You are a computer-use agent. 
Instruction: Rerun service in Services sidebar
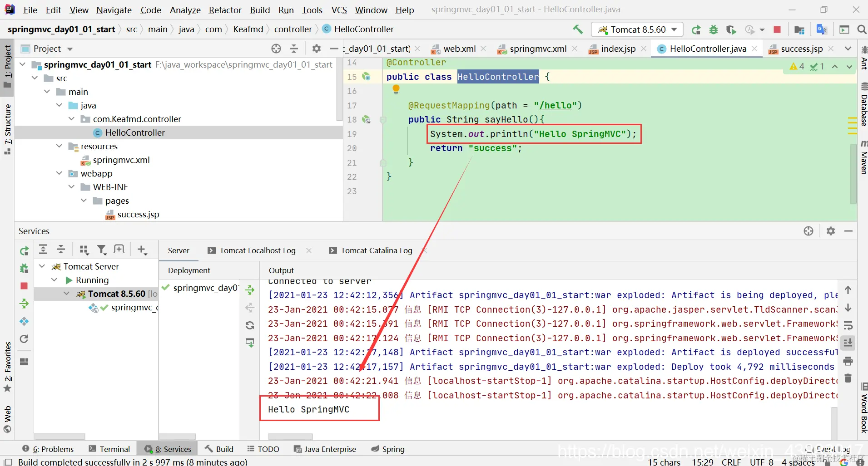(25, 251)
